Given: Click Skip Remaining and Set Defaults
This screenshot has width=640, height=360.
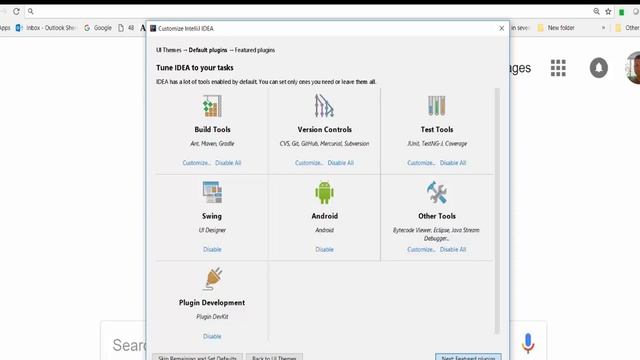Looking at the screenshot, I should tap(198, 357).
